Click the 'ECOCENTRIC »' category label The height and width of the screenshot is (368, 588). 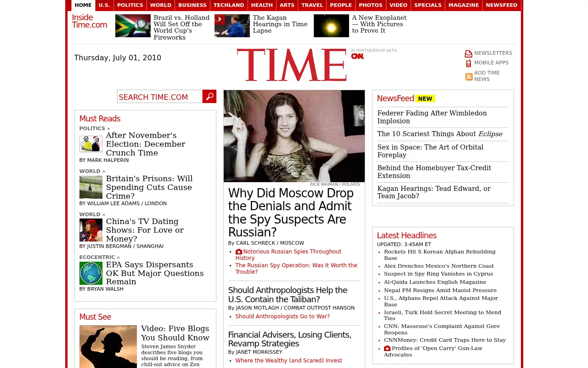tap(99, 257)
